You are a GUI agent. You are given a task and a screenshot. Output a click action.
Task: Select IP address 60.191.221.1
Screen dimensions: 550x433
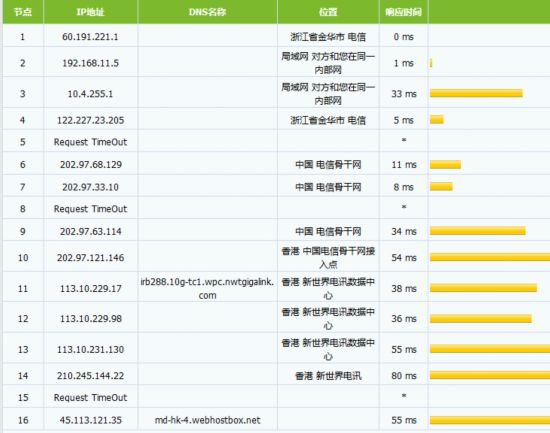point(90,37)
